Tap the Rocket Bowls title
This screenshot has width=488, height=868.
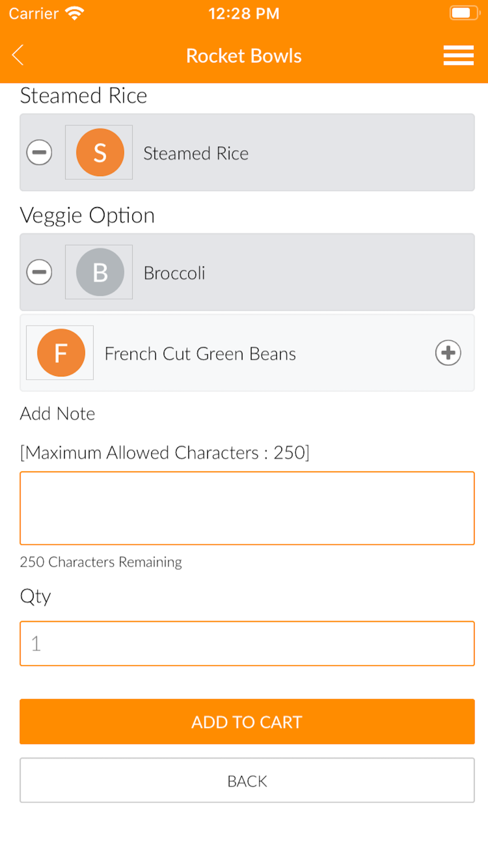(x=244, y=56)
